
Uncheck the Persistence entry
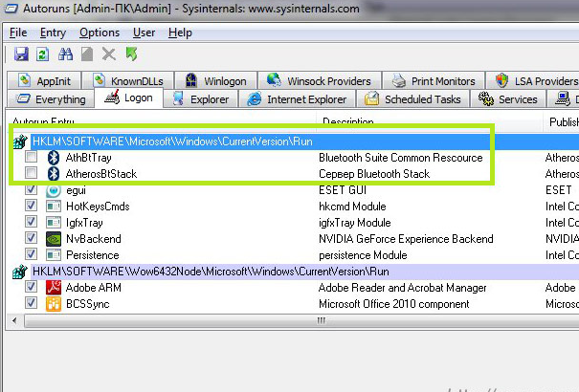(x=31, y=253)
